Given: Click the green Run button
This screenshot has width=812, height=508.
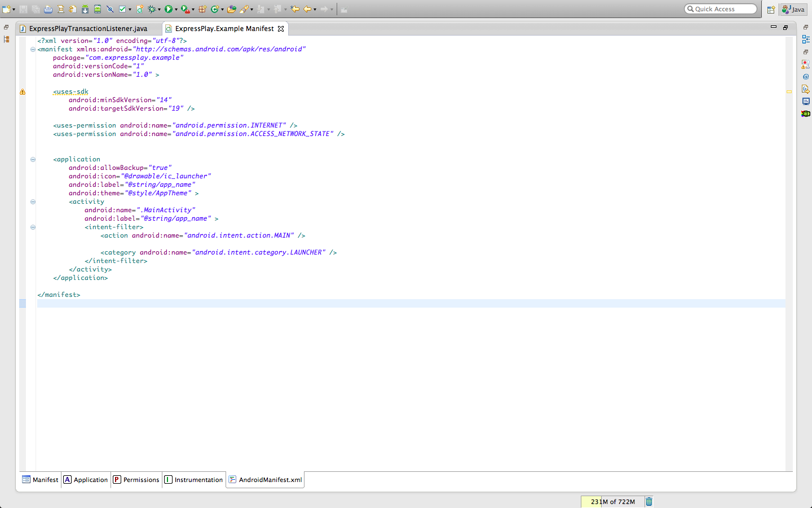Looking at the screenshot, I should click(168, 9).
